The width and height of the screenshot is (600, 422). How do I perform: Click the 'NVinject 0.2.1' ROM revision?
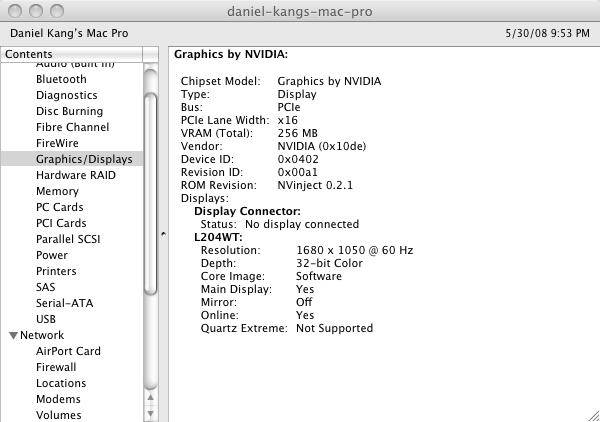315,185
